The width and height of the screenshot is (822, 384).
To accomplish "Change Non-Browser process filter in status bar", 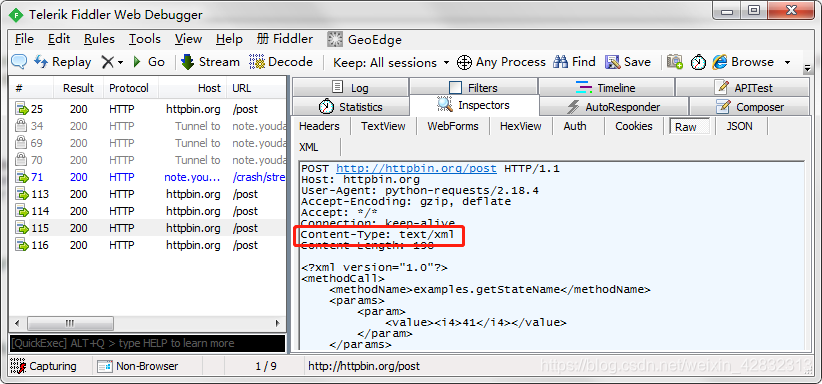I will pos(139,366).
